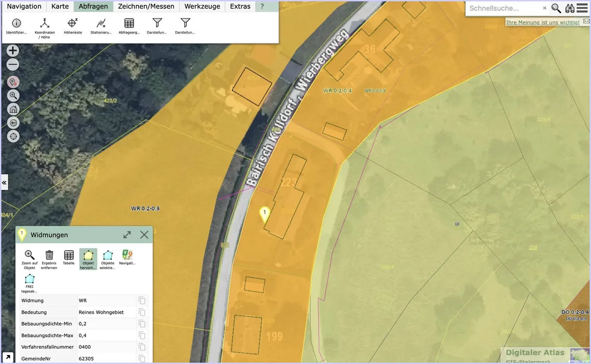Remove result with Ergebnis entfernen trash icon
The width and height of the screenshot is (591, 364).
(x=49, y=260)
